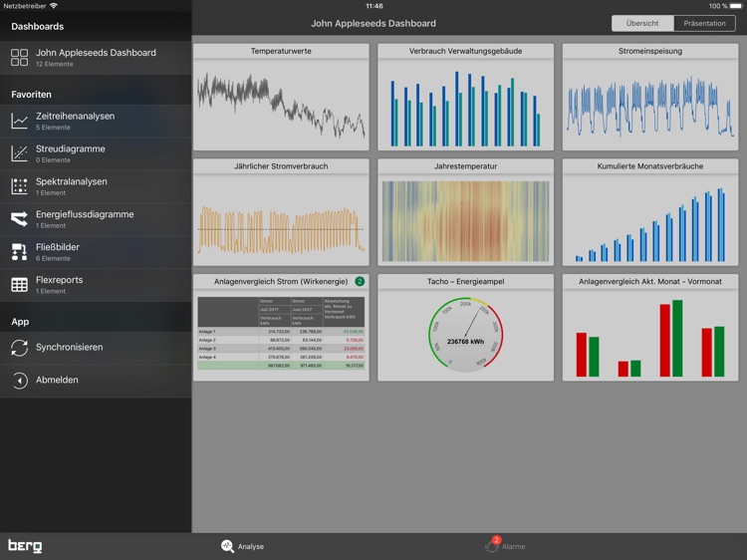Open Flexreports favorites entry

pyautogui.click(x=96, y=285)
